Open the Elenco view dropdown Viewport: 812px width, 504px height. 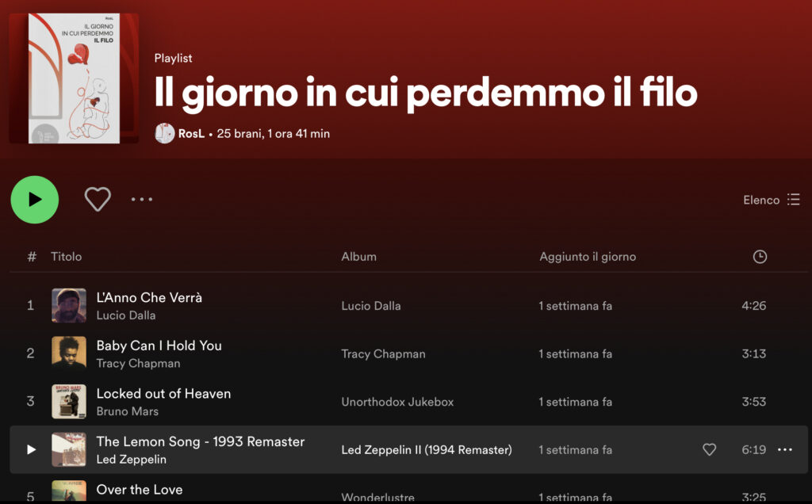771,200
